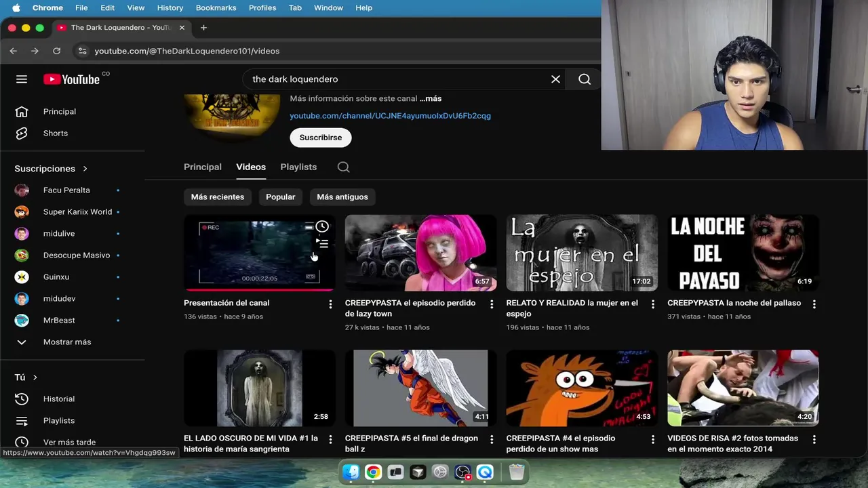This screenshot has width=868, height=488.
Task: Switch to channel Playlists tab
Action: (x=298, y=167)
